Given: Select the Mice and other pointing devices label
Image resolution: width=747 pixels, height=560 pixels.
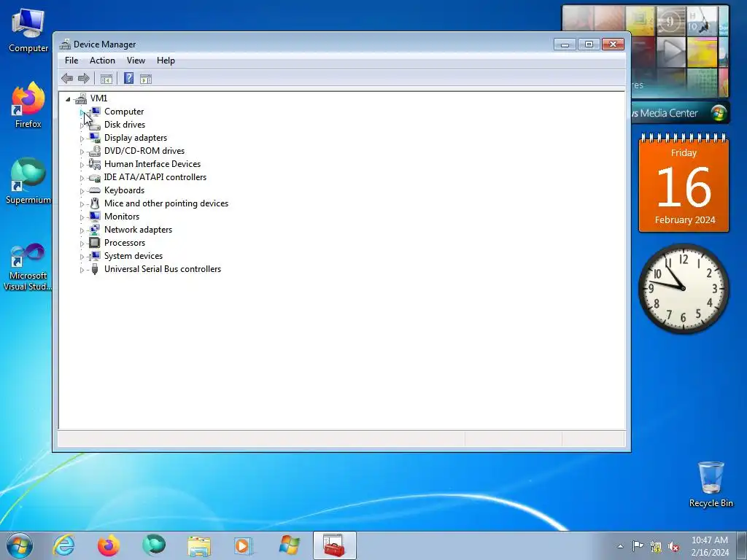Looking at the screenshot, I should pos(166,203).
